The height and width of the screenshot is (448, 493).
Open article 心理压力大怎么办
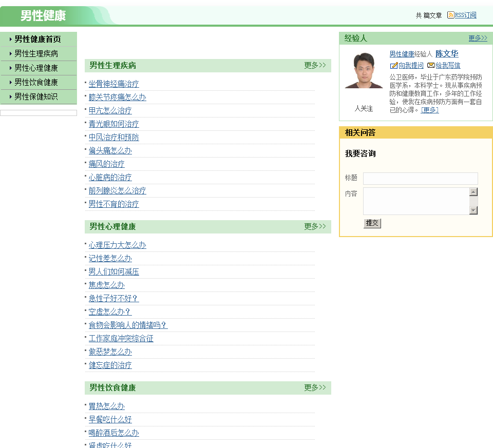click(117, 245)
